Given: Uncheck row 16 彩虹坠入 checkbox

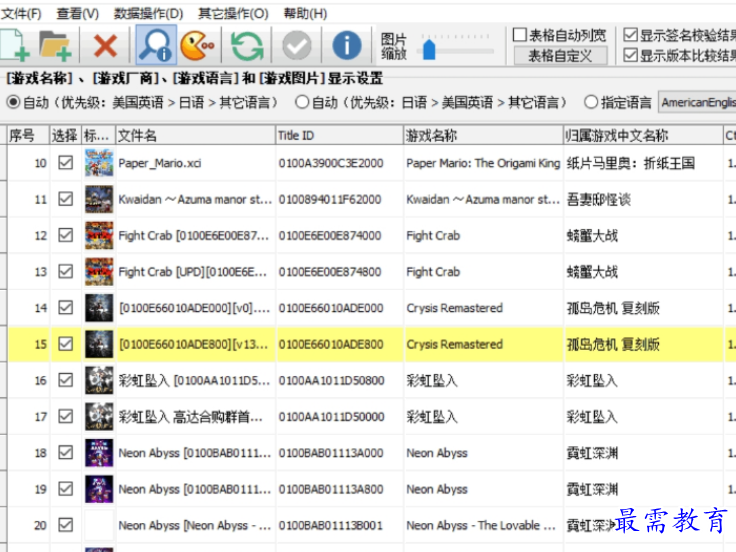Looking at the screenshot, I should click(66, 380).
